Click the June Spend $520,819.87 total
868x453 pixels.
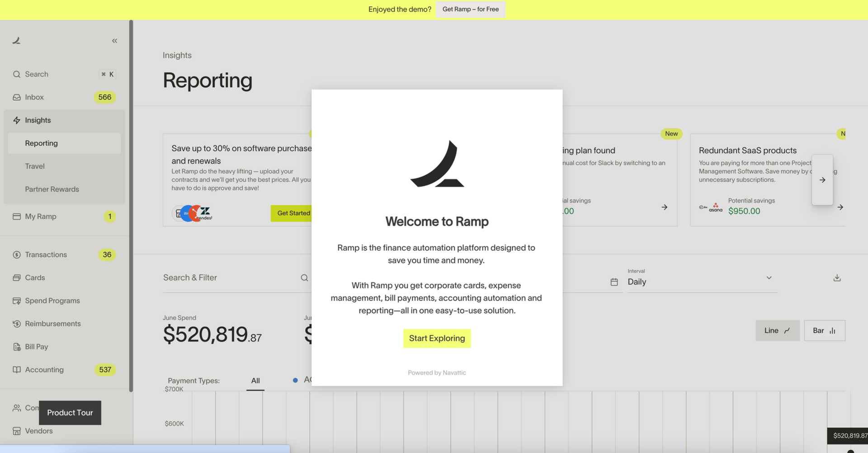(212, 334)
